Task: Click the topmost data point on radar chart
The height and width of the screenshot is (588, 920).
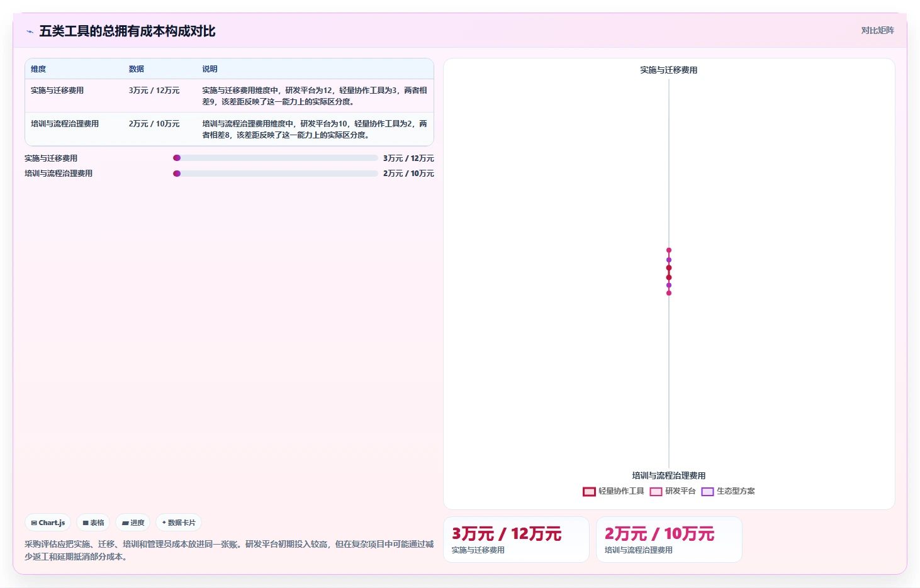Action: (669, 250)
